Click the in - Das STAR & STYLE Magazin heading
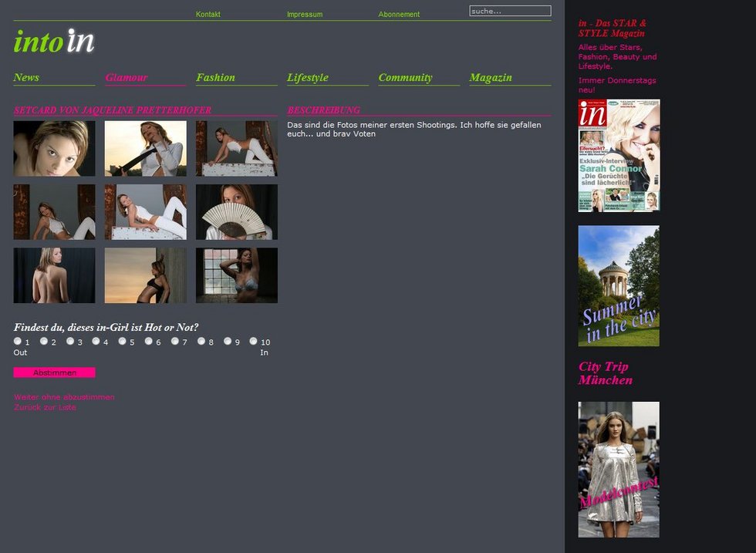Viewport: 756px width, 553px height. 613,28
